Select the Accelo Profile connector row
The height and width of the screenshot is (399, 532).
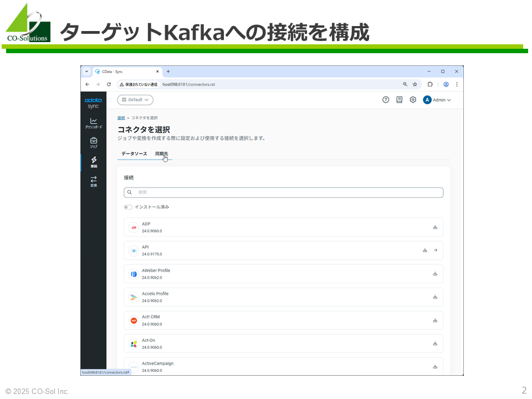pyautogui.click(x=283, y=297)
